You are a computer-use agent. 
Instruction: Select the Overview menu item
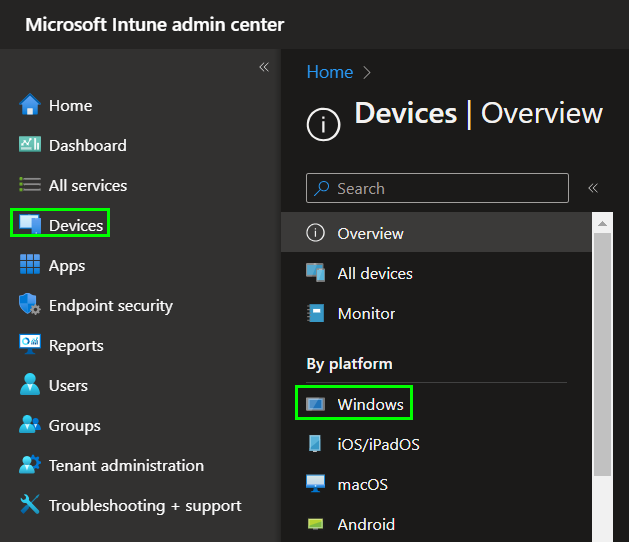tap(370, 233)
